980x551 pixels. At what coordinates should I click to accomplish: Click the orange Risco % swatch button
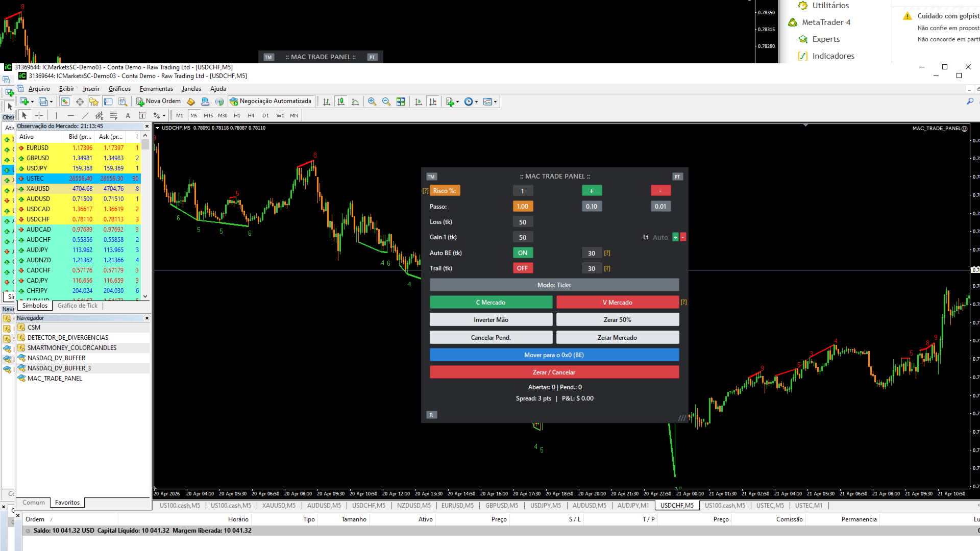coord(445,191)
